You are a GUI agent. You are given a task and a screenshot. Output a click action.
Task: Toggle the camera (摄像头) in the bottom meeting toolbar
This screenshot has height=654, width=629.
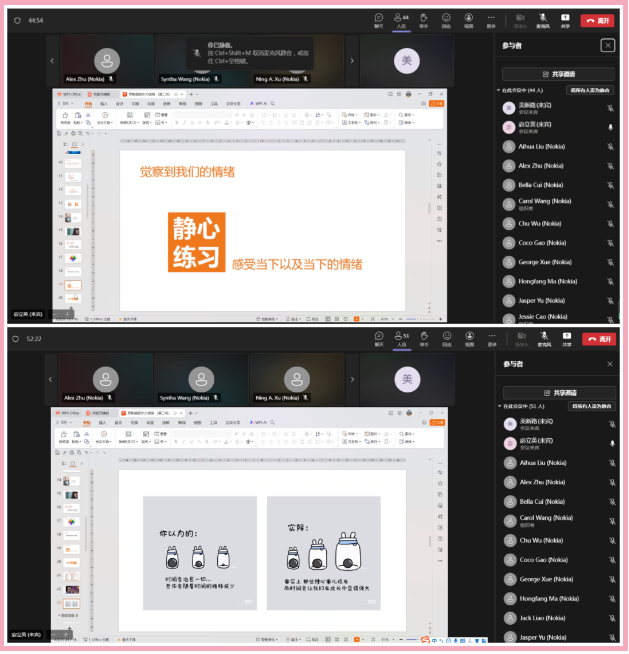pos(521,338)
